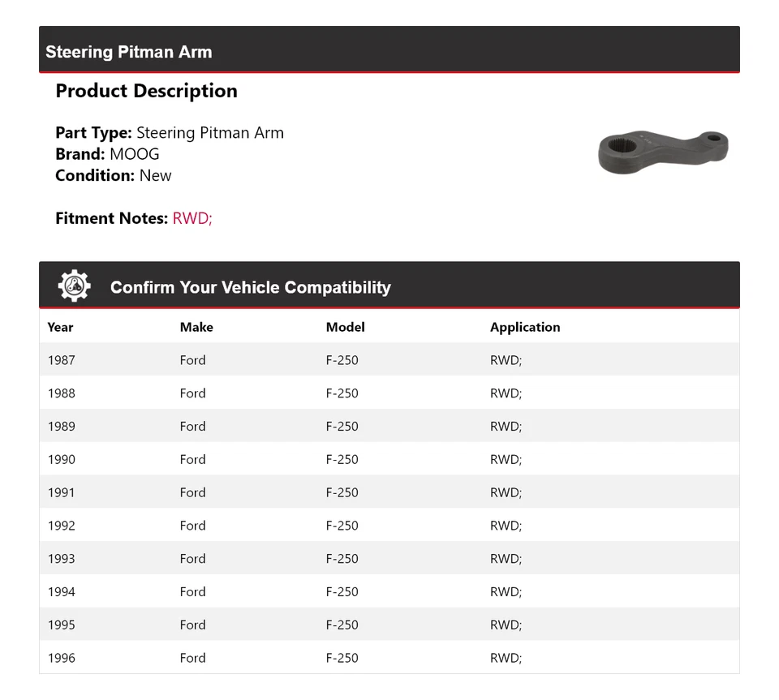Click the Application column header
The width and height of the screenshot is (779, 700).
tap(524, 327)
